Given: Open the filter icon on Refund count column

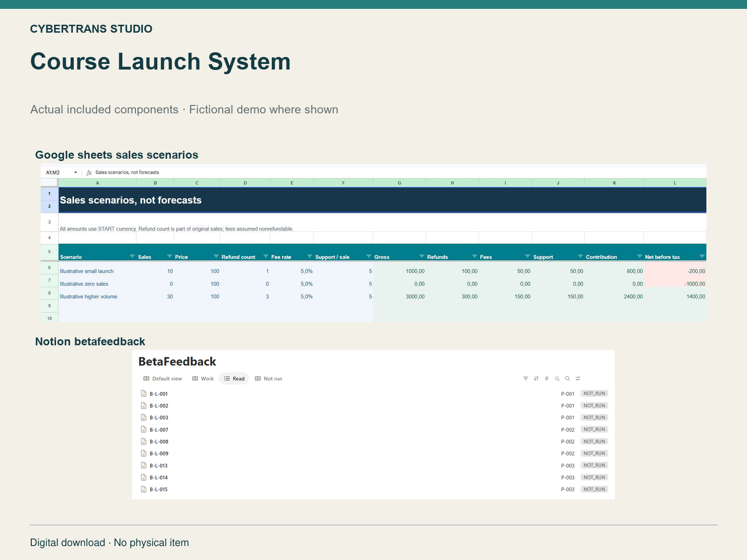Looking at the screenshot, I should 266,256.
